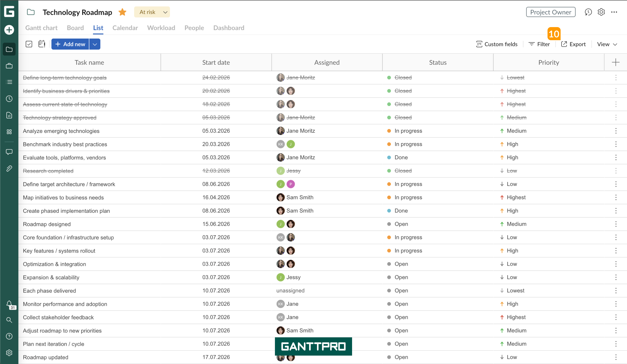Open the comments chat icon in sidebar
This screenshot has height=364, width=627.
(9, 152)
